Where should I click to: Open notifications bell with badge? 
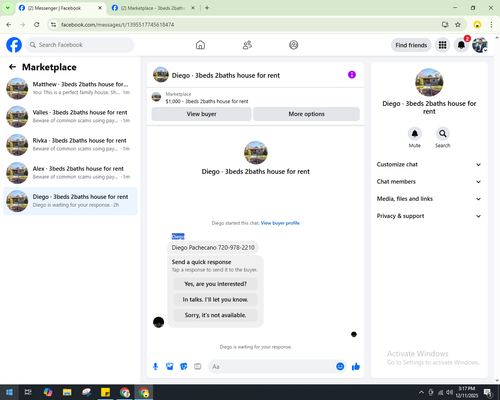[461, 45]
